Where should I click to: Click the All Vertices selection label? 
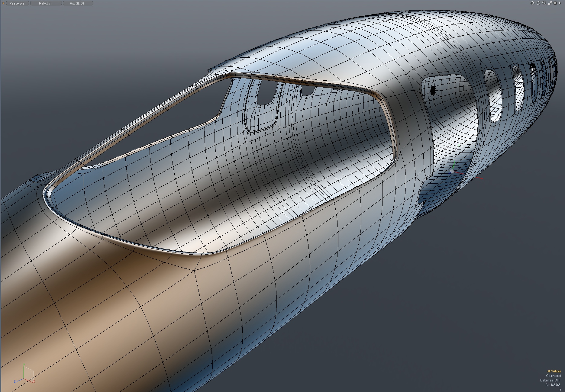click(x=554, y=371)
